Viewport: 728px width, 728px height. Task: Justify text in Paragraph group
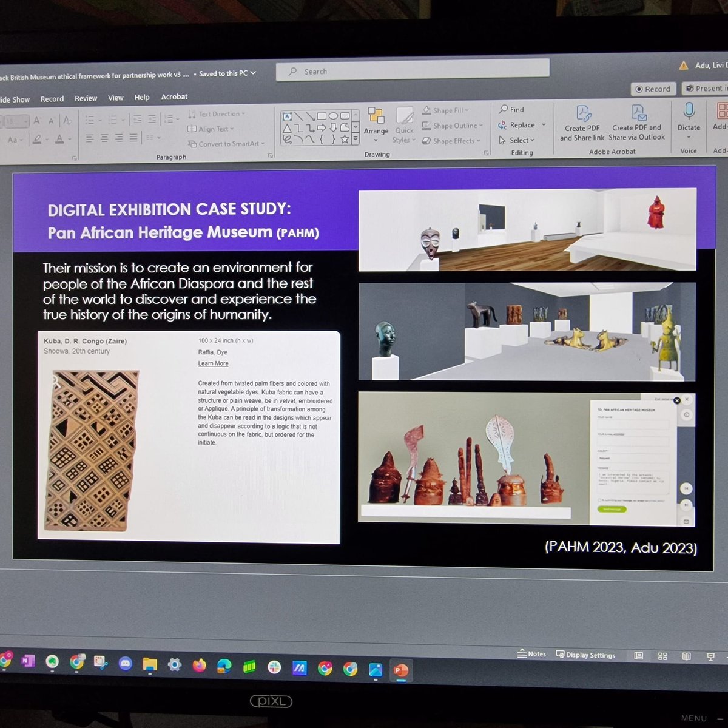click(x=133, y=138)
